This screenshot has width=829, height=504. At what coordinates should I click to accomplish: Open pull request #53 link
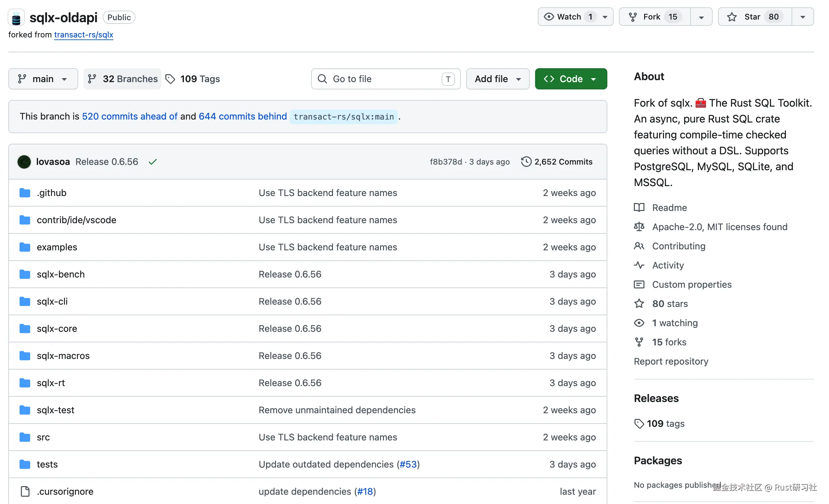coord(409,465)
